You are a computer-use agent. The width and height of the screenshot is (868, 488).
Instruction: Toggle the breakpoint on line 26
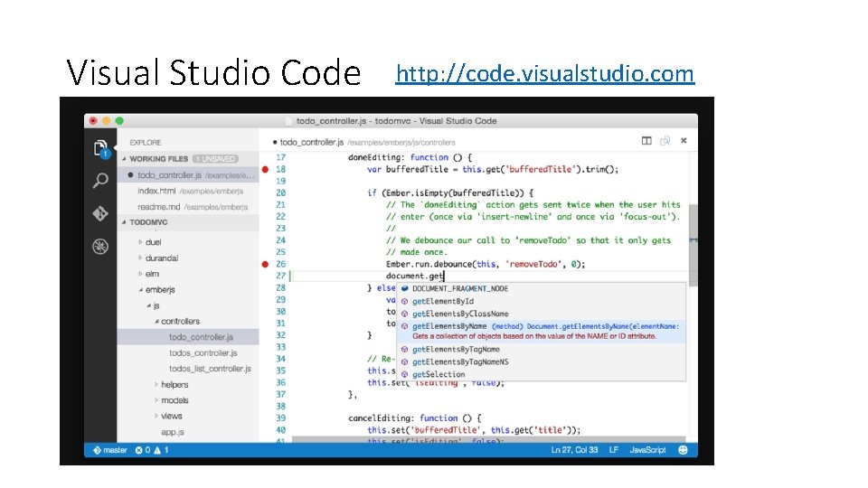click(265, 264)
